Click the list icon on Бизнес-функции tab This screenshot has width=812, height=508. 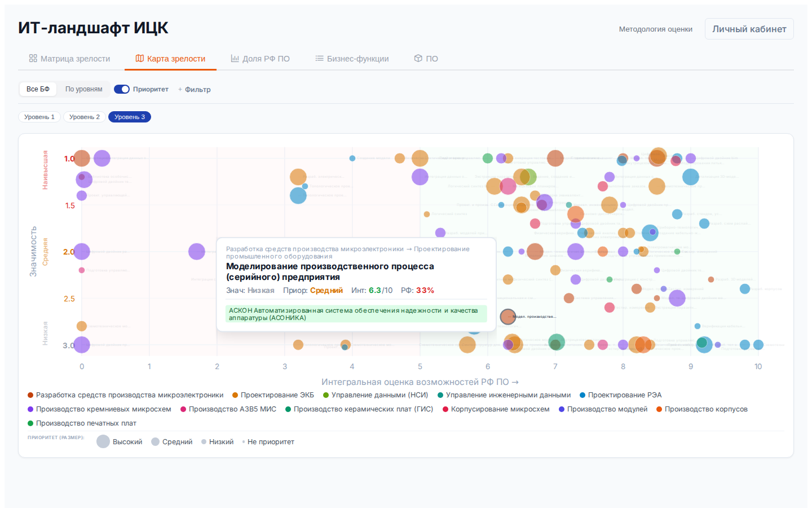tap(319, 58)
